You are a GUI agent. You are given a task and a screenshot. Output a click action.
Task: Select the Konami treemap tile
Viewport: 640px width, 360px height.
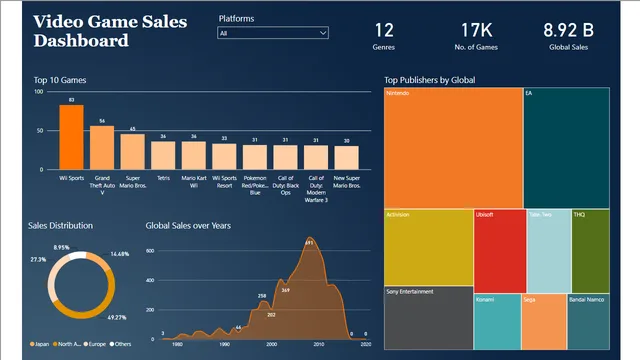pyautogui.click(x=498, y=322)
